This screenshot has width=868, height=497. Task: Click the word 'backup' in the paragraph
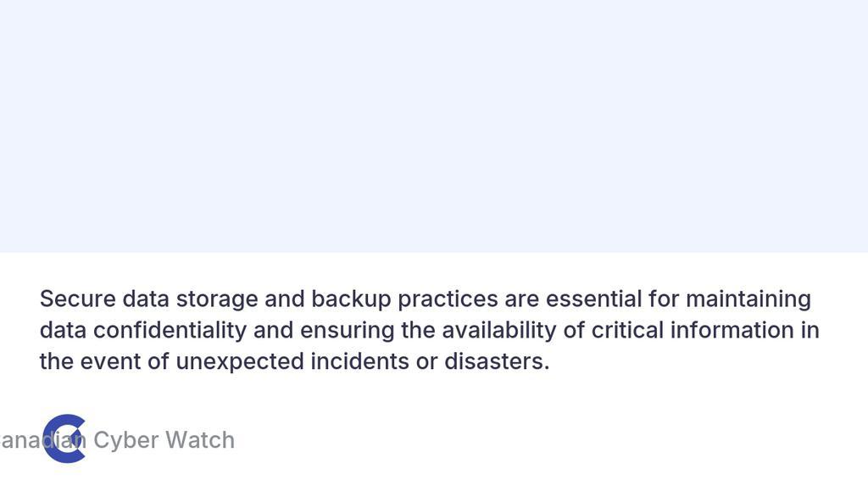(x=351, y=299)
